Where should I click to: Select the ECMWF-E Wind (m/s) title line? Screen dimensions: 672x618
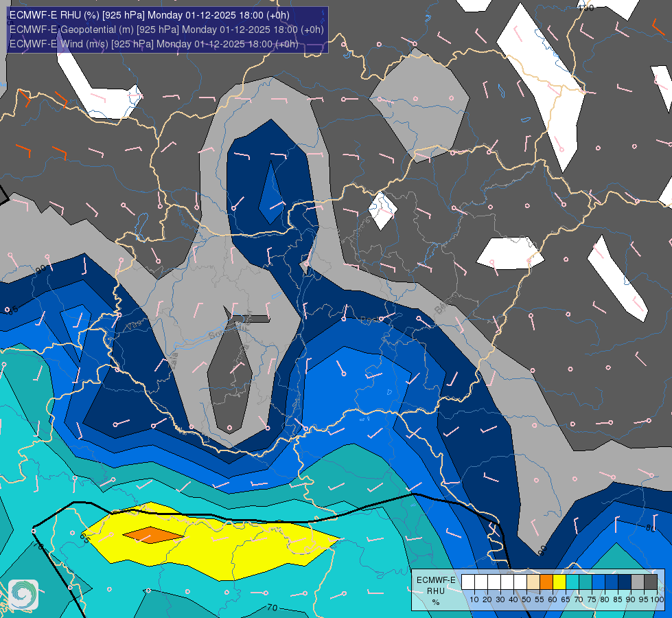point(154,44)
